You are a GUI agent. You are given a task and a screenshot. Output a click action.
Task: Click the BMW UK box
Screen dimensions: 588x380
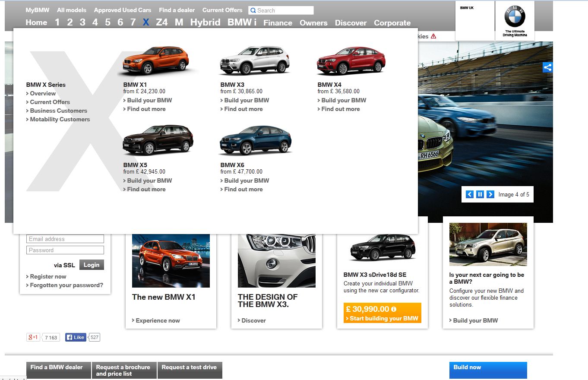(x=475, y=21)
